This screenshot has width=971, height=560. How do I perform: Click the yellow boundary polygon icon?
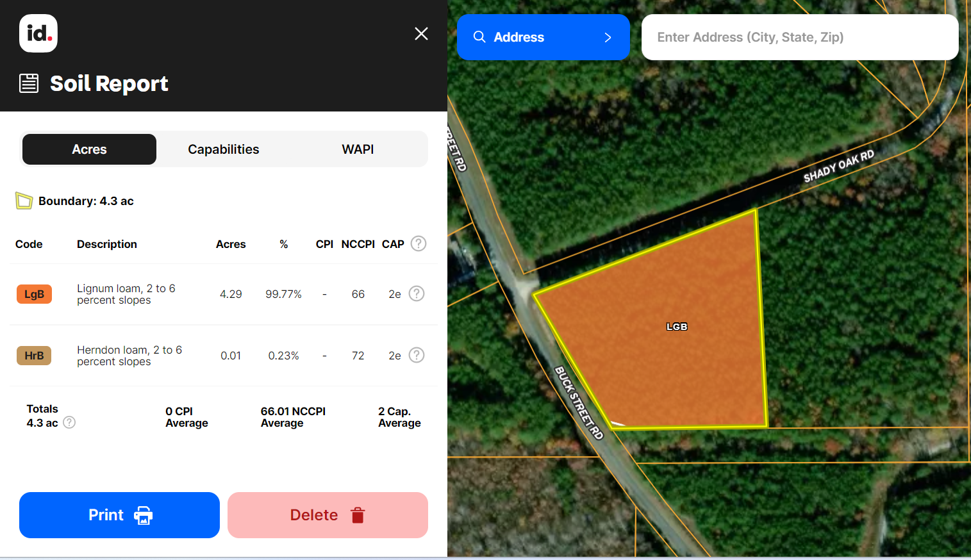(x=24, y=201)
